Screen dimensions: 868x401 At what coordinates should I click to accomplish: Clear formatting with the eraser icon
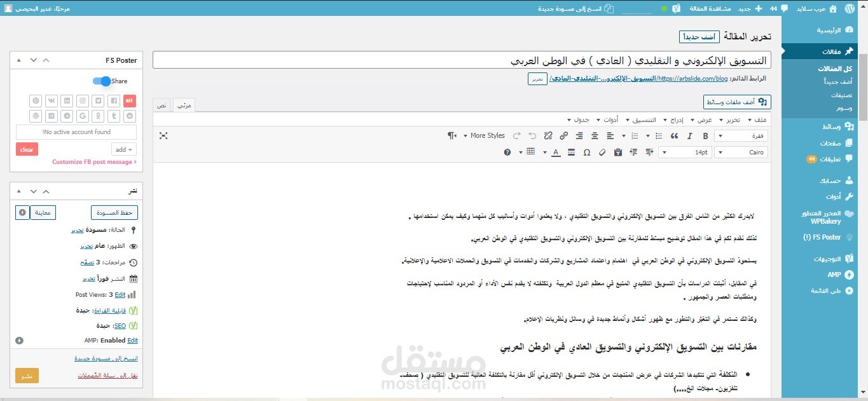(x=602, y=153)
